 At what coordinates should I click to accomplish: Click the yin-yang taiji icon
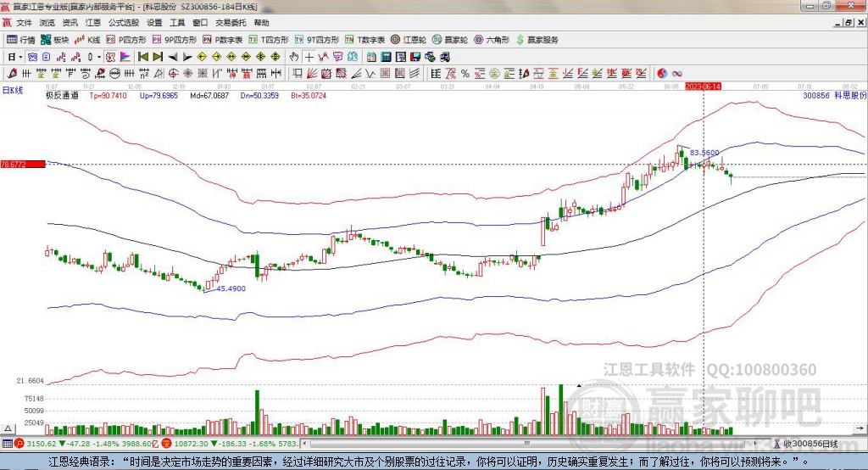tap(663, 73)
